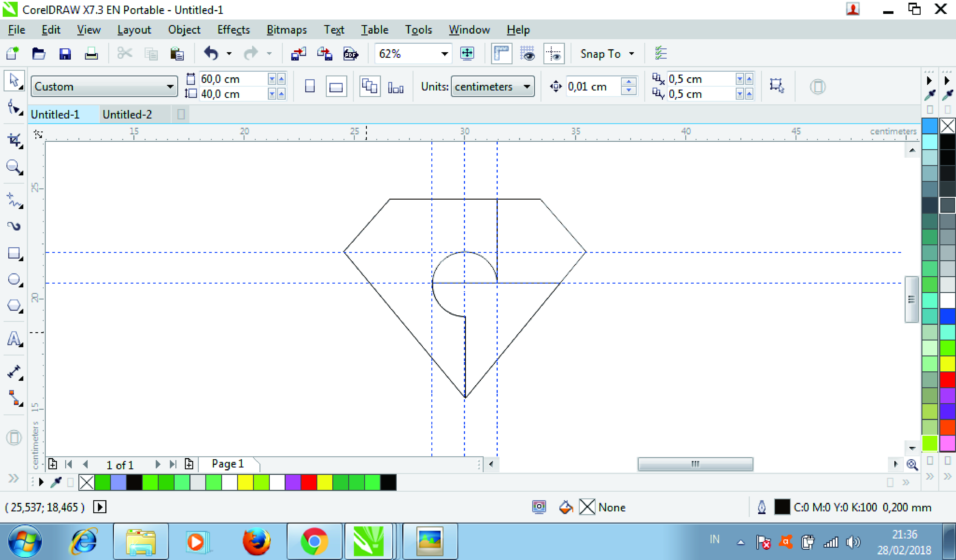Switch to the Untitled-2 document tab
The height and width of the screenshot is (560, 956).
coord(127,114)
